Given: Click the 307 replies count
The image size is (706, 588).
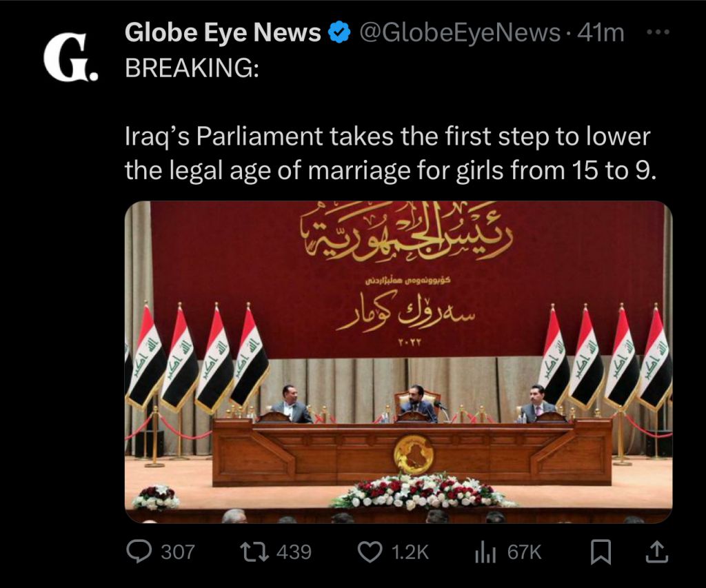Looking at the screenshot, I should (178, 552).
